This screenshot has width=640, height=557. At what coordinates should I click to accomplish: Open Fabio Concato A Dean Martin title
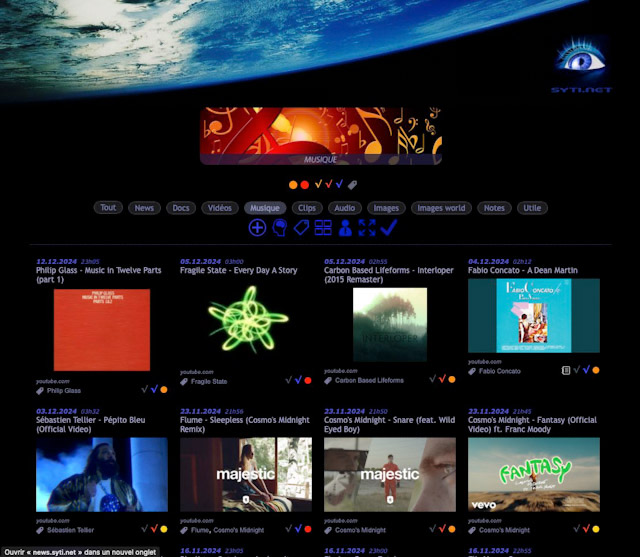click(523, 270)
